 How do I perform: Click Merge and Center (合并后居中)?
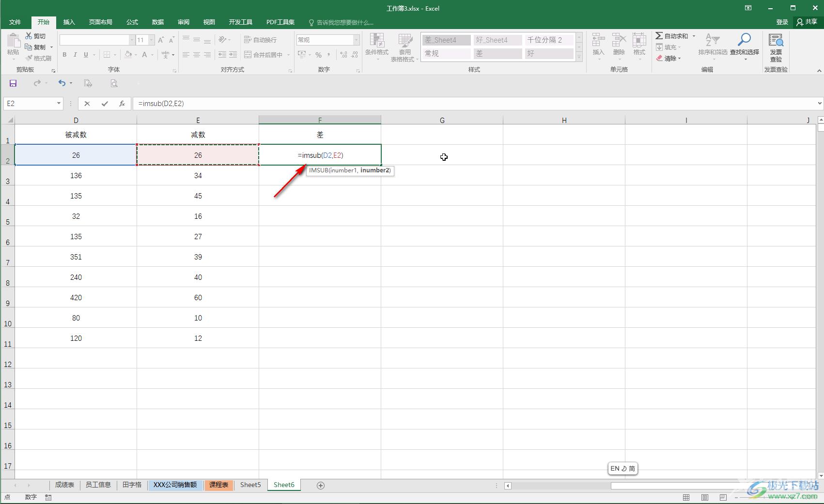264,55
